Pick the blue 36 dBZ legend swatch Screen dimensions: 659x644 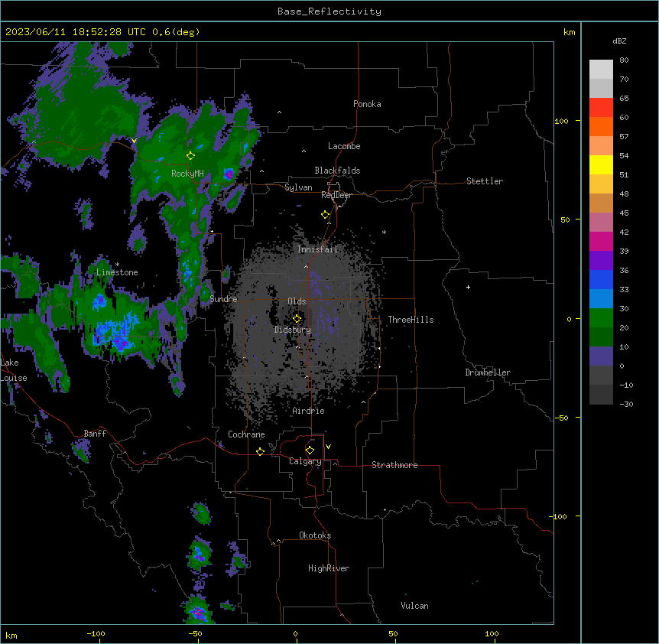[x=601, y=279]
